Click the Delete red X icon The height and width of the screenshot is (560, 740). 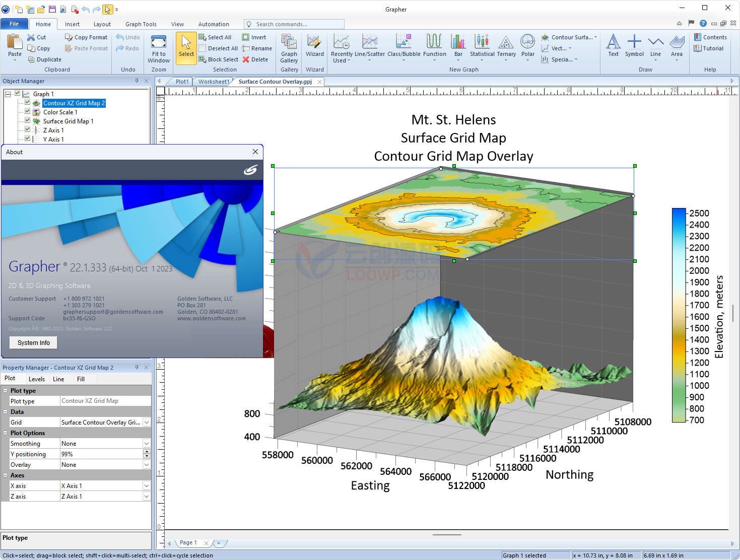click(x=246, y=59)
